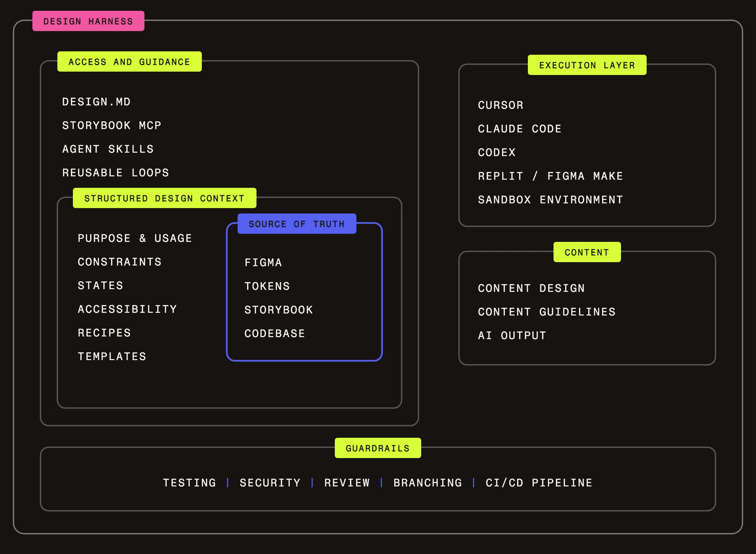Viewport: 756px width, 554px height.
Task: Click the DESIGN.MD entry
Action: [x=96, y=102]
